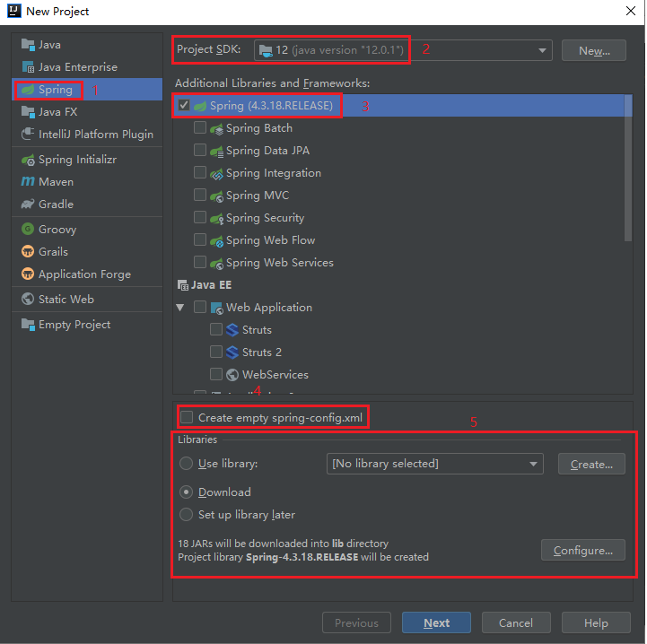Viewport: 647px width, 644px height.
Task: Tick the Spring MVC checkbox
Action: click(x=200, y=195)
